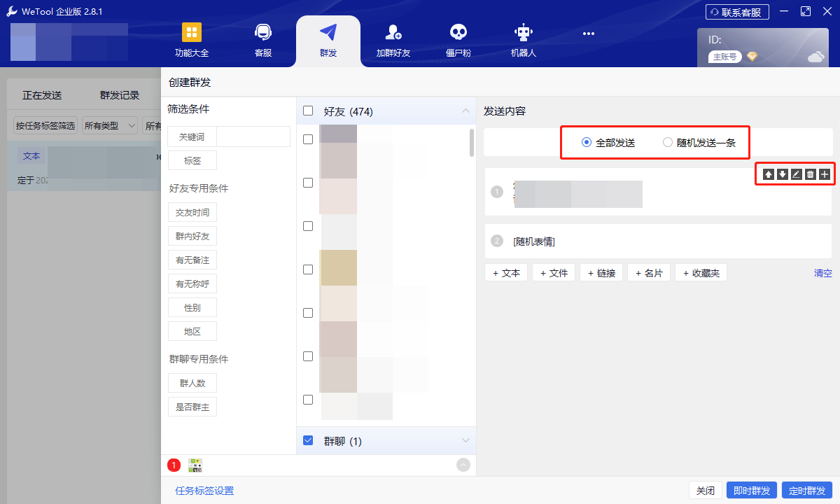
Task: Click the 按任务标签筛选 filter button
Action: pyautogui.click(x=45, y=126)
